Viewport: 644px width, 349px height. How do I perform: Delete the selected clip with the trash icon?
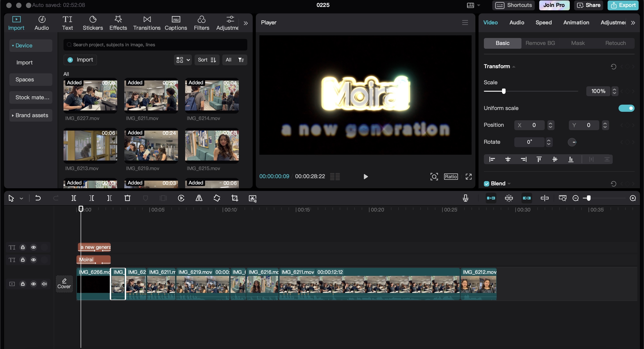(127, 198)
